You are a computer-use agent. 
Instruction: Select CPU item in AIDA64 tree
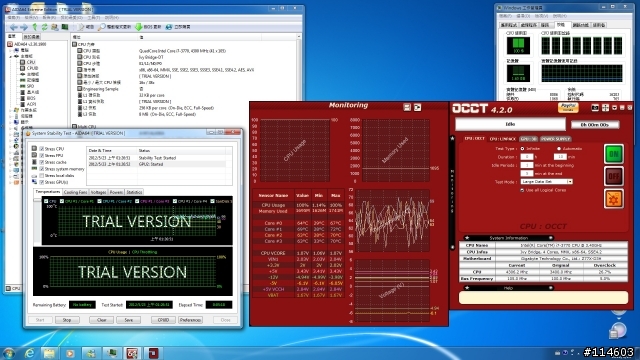coord(28,62)
